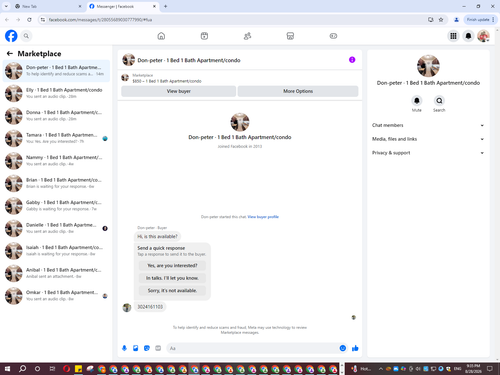Choose a sticker from the sticker icon
This screenshot has height=375, width=500.
[147, 348]
